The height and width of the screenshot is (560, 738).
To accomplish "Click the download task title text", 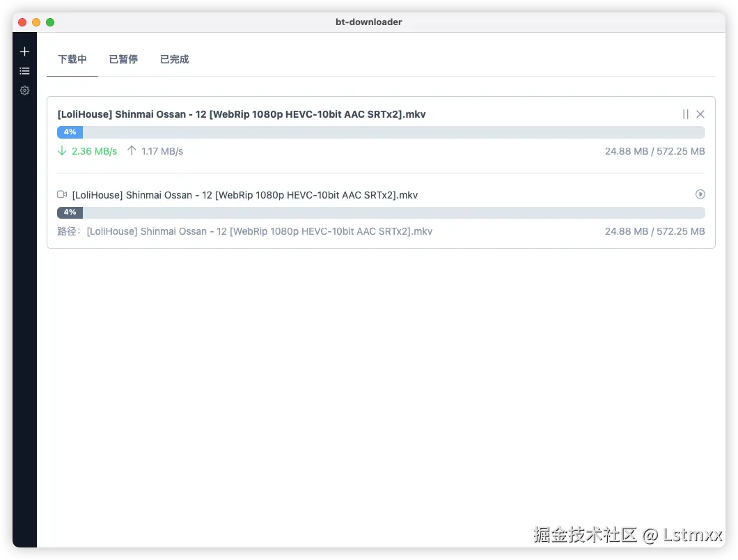I will click(x=242, y=114).
